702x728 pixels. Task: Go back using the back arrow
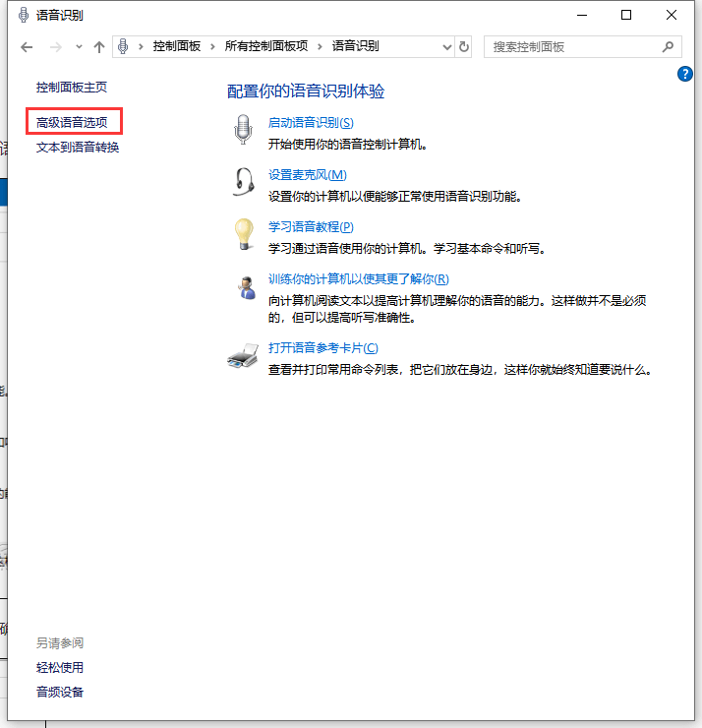point(27,47)
